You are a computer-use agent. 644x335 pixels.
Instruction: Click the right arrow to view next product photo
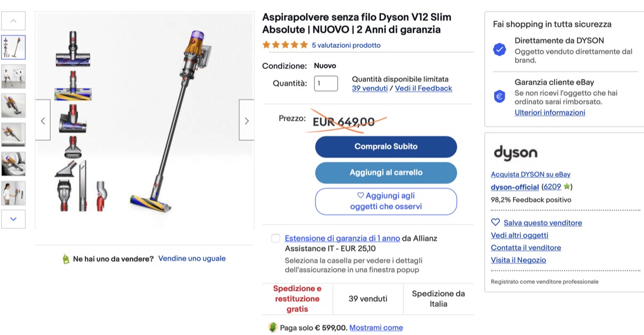pos(246,120)
